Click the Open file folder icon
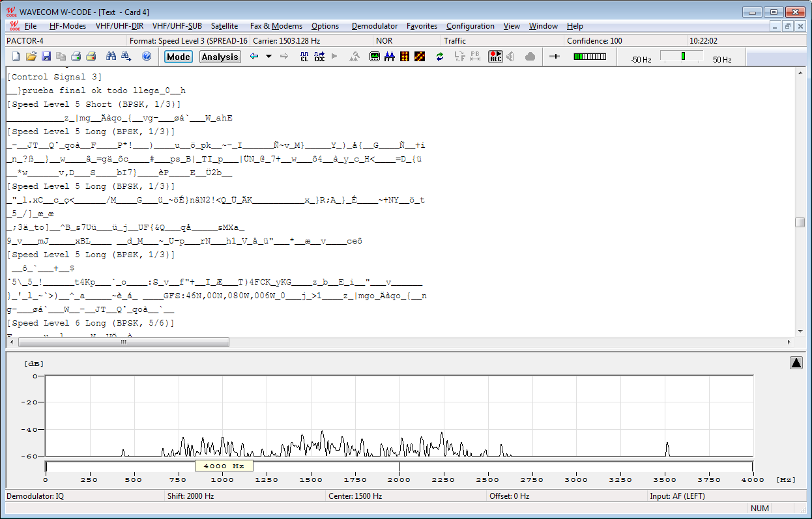Image resolution: width=812 pixels, height=519 pixels. [31, 57]
